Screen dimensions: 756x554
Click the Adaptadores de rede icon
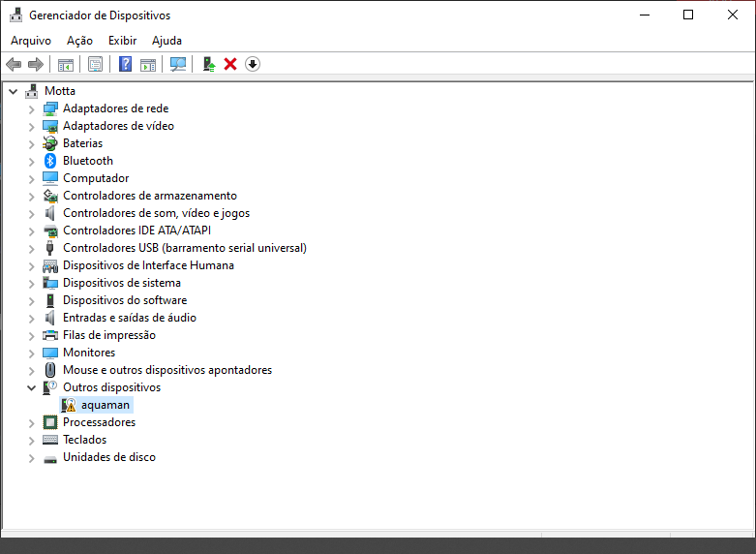pyautogui.click(x=50, y=108)
